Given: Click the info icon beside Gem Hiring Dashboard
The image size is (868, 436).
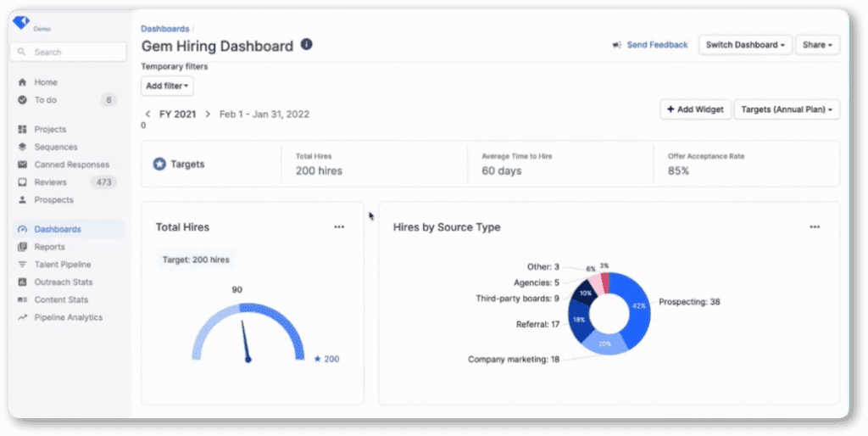Looking at the screenshot, I should pyautogui.click(x=306, y=45).
